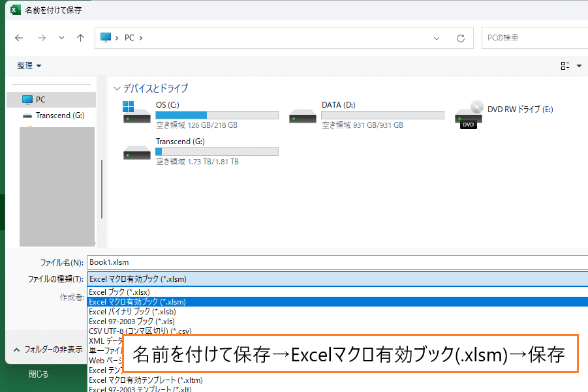Choose Excel マクロ有効ブック (*.xlsm) option
Viewport: 588px width, 392px height.
coord(337,302)
